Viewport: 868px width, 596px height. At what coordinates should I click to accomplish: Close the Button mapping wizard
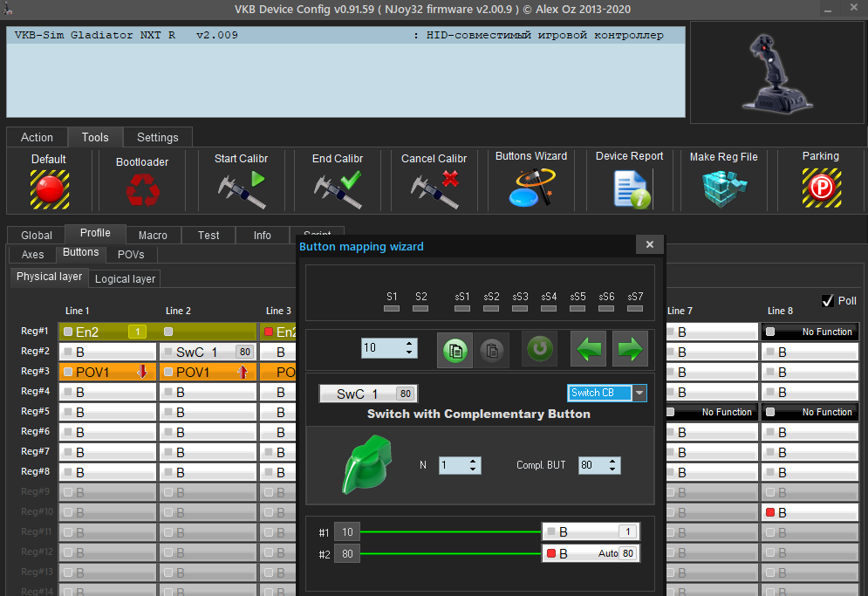click(x=650, y=244)
